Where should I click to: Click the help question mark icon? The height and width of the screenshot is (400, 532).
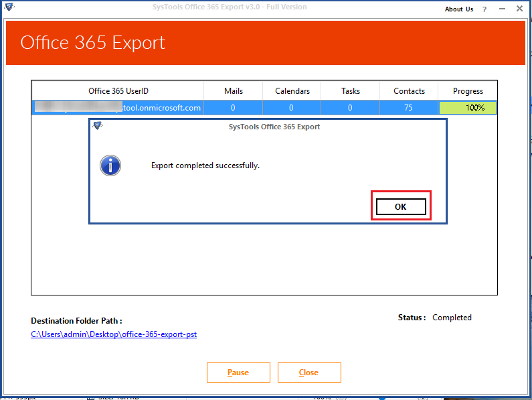click(484, 9)
